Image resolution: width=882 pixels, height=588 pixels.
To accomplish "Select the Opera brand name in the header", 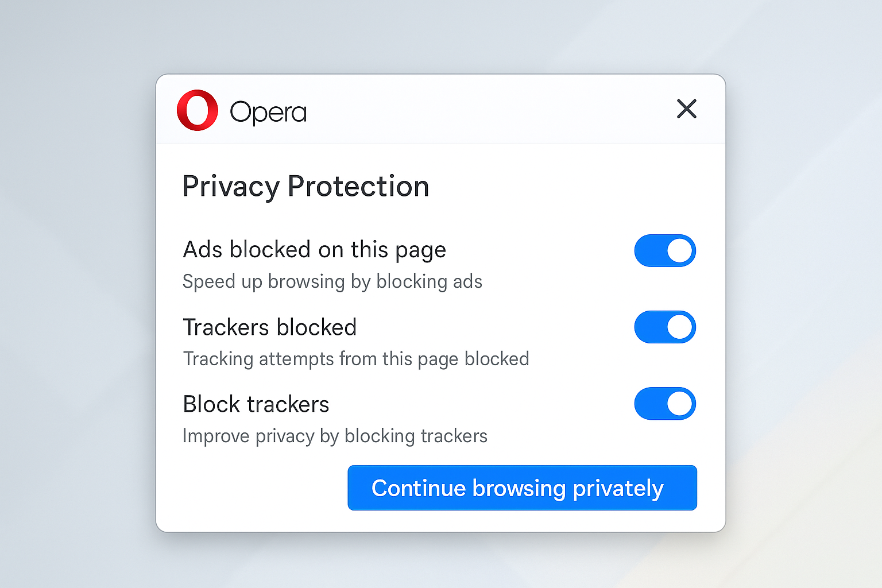I will click(x=269, y=112).
